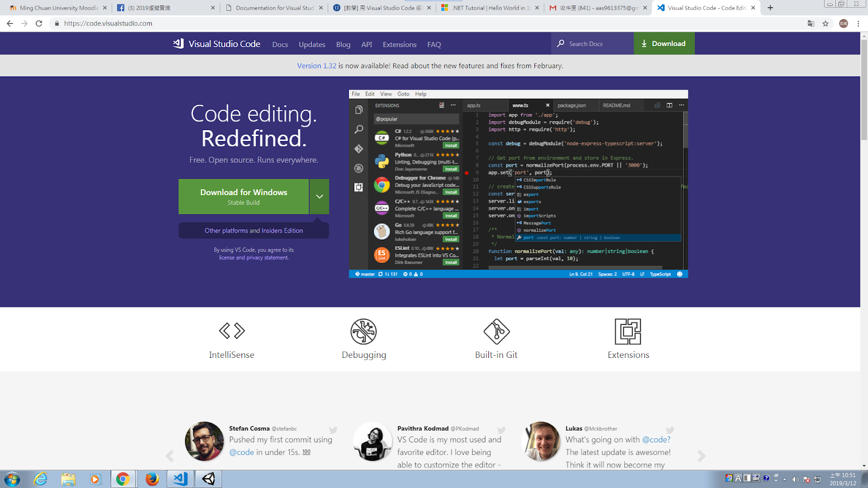
Task: Click Twitter bird icon on Pavithra Kodmad's tweet
Action: [501, 430]
